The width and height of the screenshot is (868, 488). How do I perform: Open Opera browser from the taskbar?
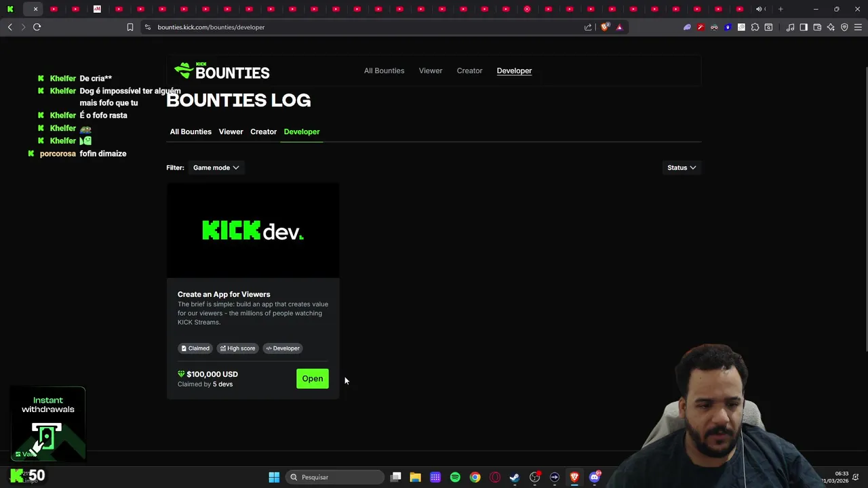(x=495, y=477)
